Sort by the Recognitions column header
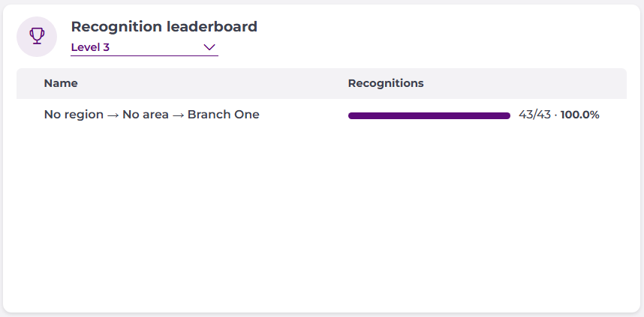The image size is (644, 317). click(386, 83)
